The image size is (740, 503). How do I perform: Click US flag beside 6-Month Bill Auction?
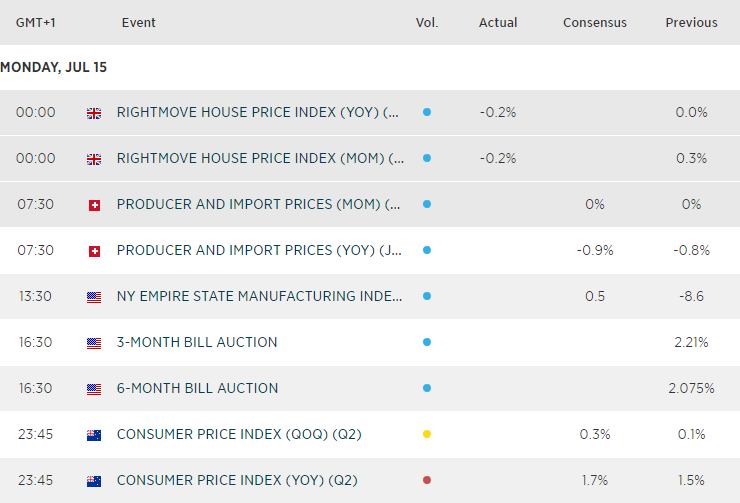[95, 389]
